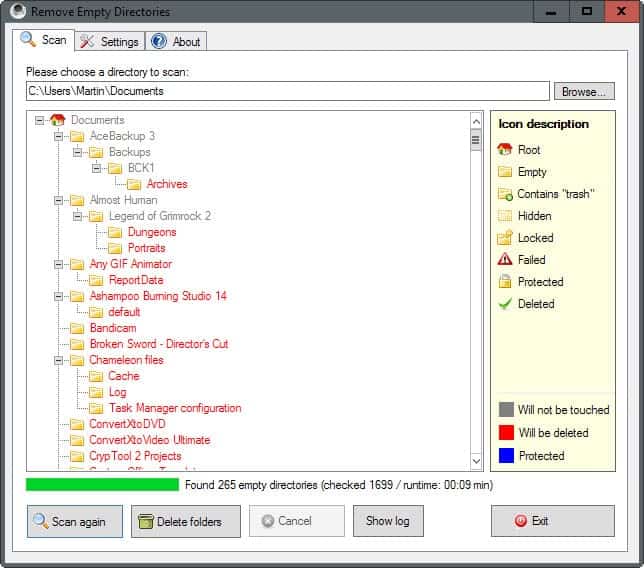Click the folder icon beside Portraits
The image size is (644, 568).
click(115, 248)
